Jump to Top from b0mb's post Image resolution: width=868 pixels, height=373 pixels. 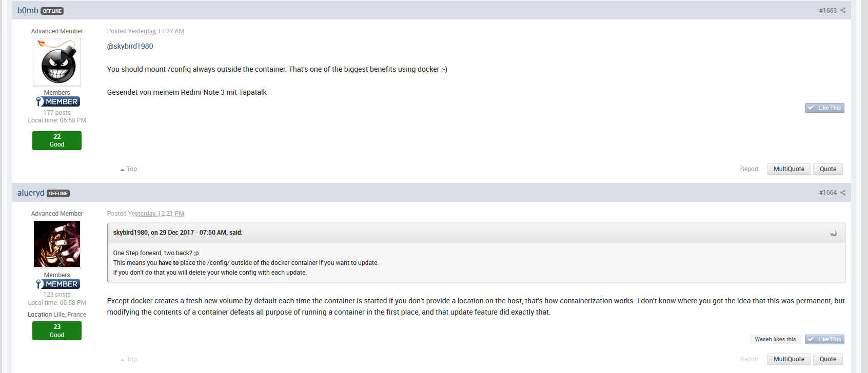(129, 169)
